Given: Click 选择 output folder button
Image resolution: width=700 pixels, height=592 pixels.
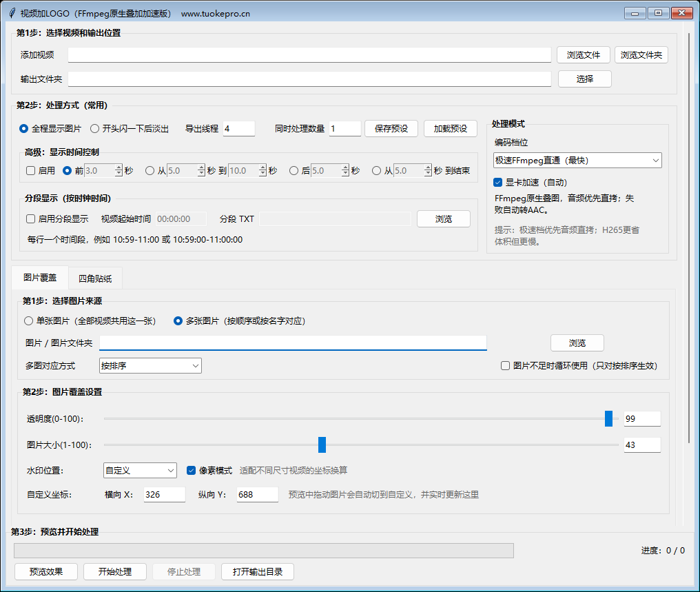Looking at the screenshot, I should [584, 79].
